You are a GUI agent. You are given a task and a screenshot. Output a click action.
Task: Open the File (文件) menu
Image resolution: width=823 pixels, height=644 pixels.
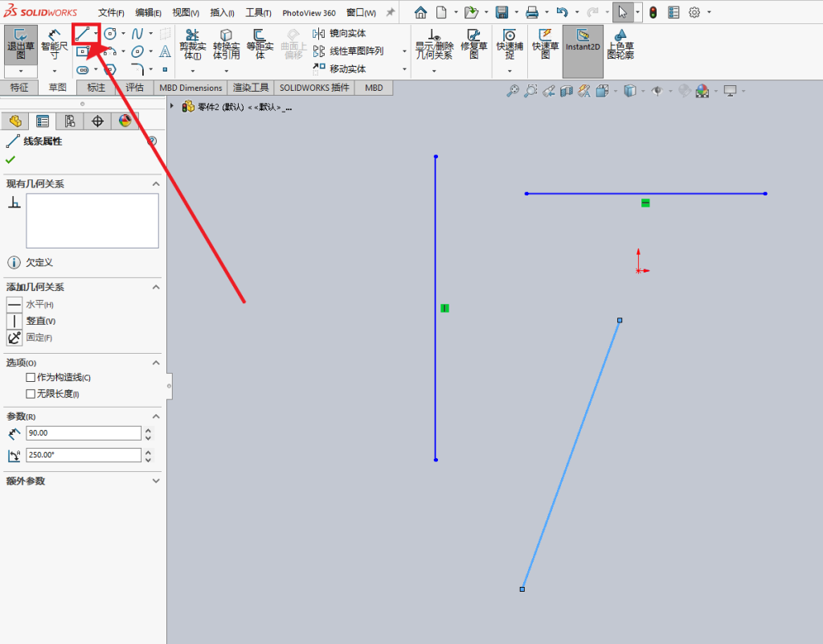111,13
